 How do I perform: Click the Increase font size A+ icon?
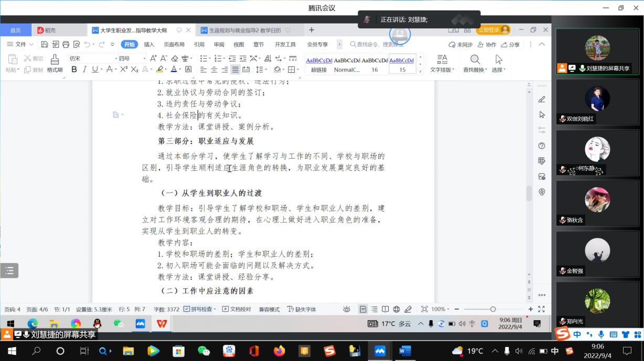pyautogui.click(x=153, y=58)
